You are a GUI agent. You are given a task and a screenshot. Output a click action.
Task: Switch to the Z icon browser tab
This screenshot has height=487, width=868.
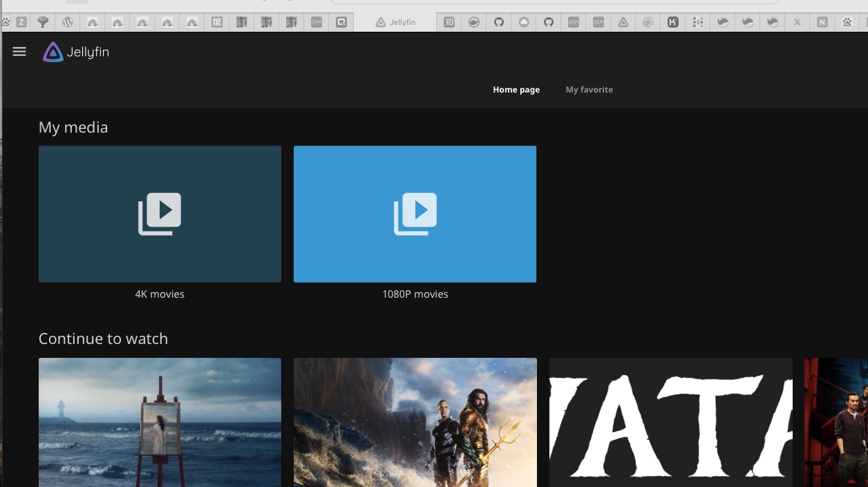[21, 22]
